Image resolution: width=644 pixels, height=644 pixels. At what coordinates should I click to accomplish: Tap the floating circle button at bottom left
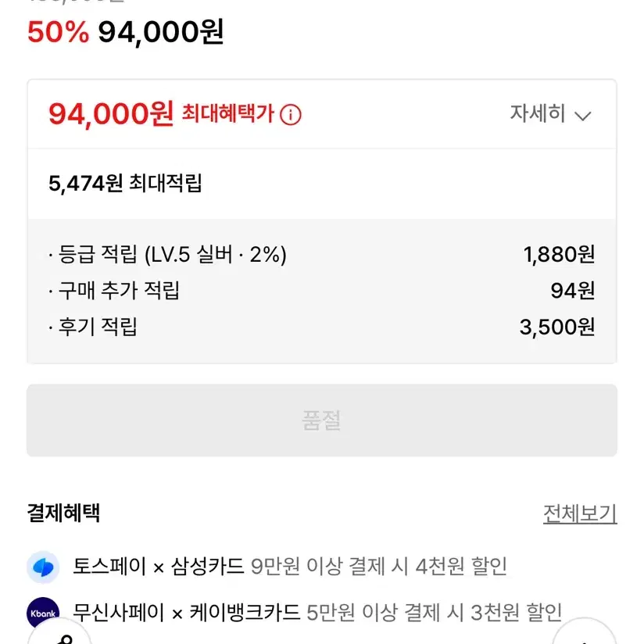[x=60, y=632]
